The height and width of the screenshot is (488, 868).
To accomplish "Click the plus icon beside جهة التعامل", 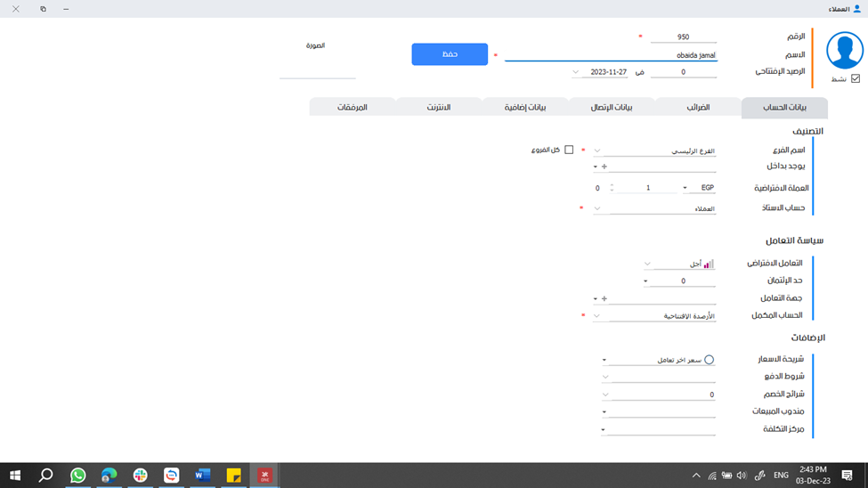I will click(604, 298).
